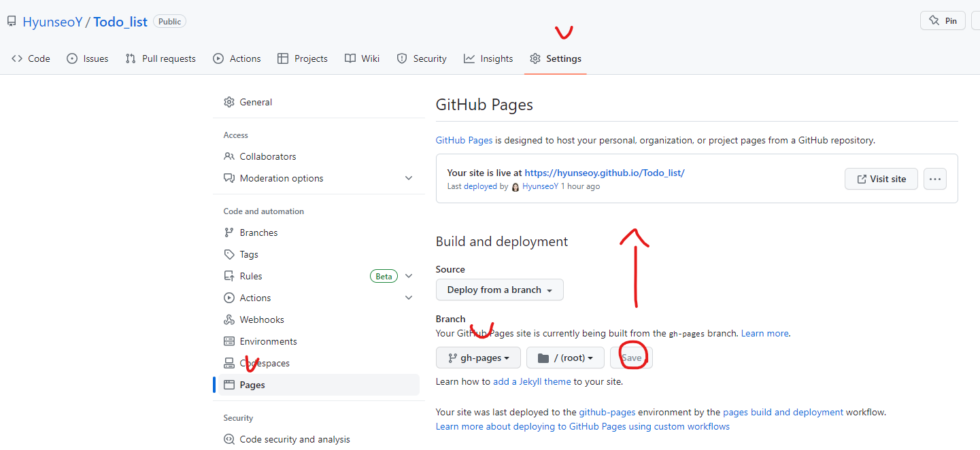The height and width of the screenshot is (450, 980).
Task: Select the Settings tab
Action: tap(556, 58)
